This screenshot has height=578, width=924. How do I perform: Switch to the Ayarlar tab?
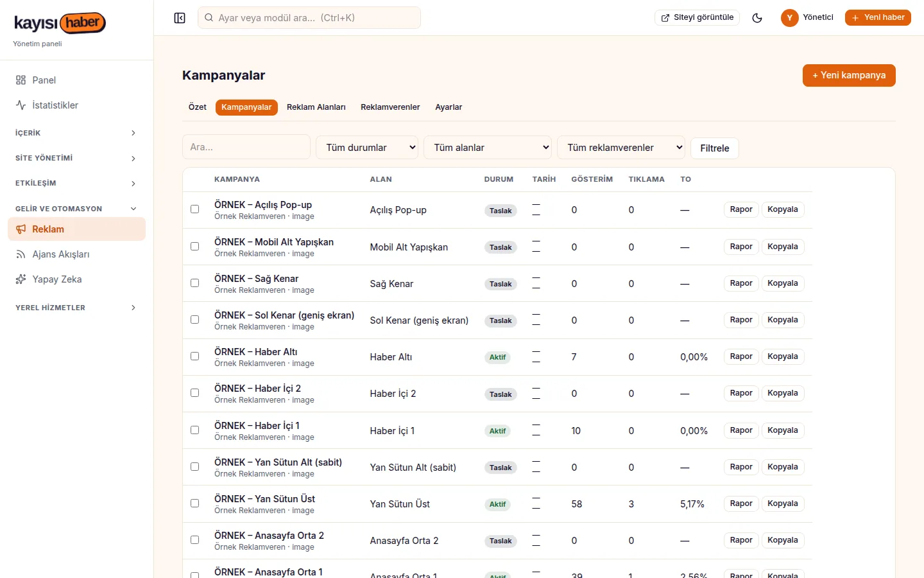449,107
